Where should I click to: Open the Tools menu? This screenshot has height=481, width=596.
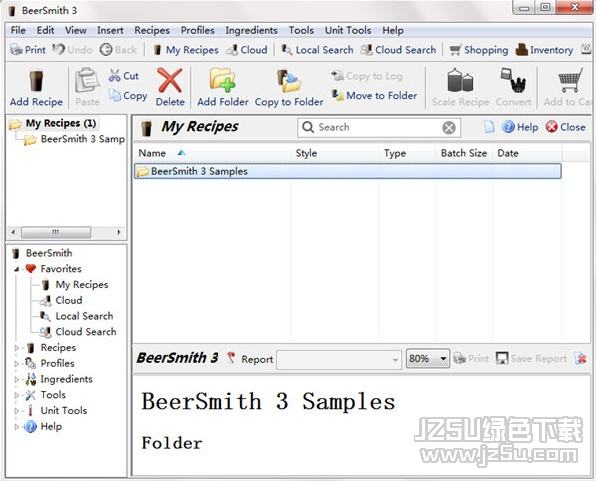301,30
